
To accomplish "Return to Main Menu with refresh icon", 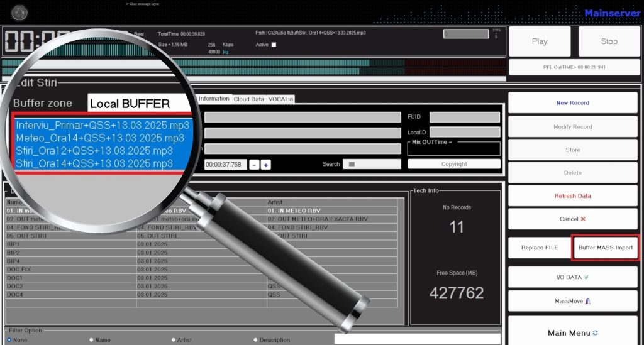I will pos(572,332).
